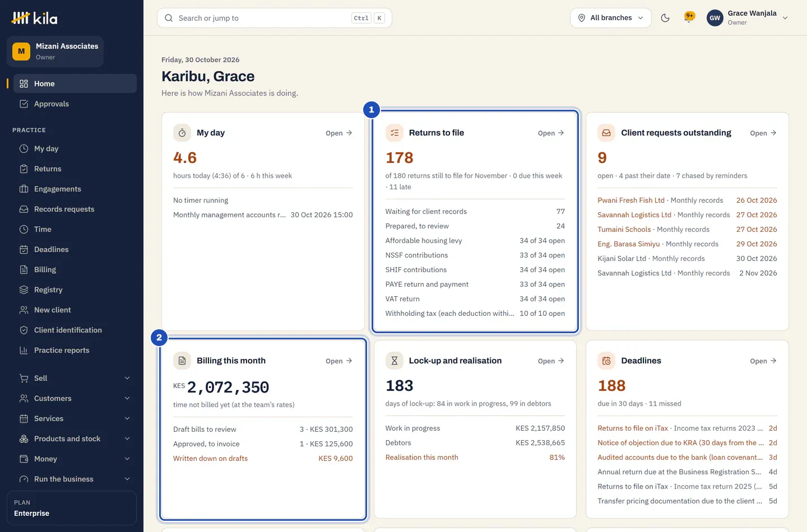The width and height of the screenshot is (807, 532).
Task: Click the Registry layers sidebar icon
Action: [x=24, y=290]
